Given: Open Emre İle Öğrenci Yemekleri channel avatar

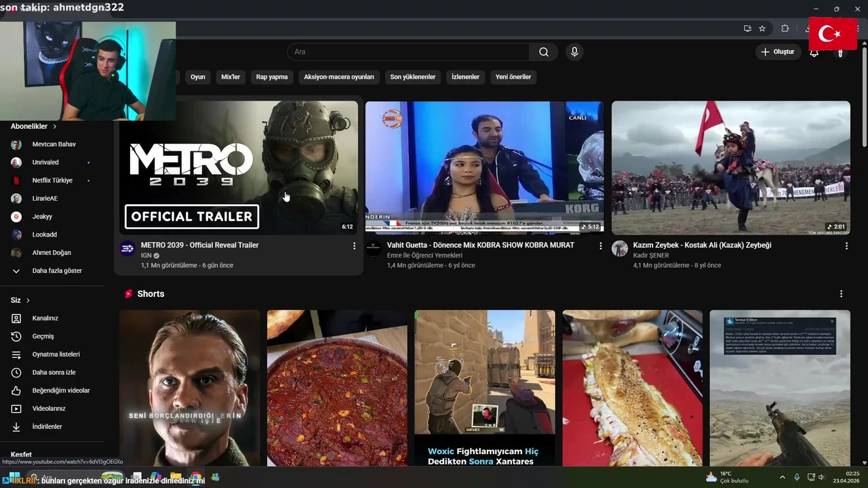Looking at the screenshot, I should click(x=374, y=249).
